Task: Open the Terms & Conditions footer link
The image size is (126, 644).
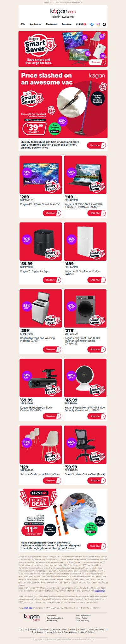Action: (55, 618)
